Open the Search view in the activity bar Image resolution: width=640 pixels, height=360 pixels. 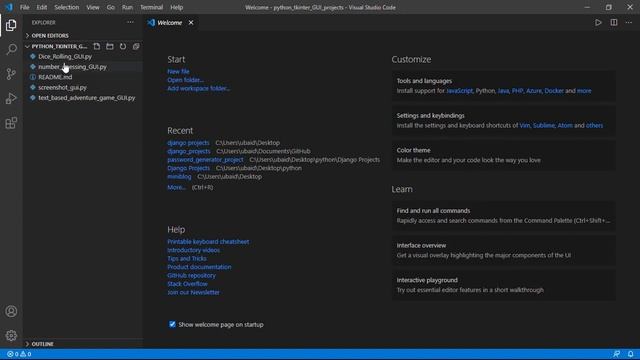pyautogui.click(x=11, y=49)
